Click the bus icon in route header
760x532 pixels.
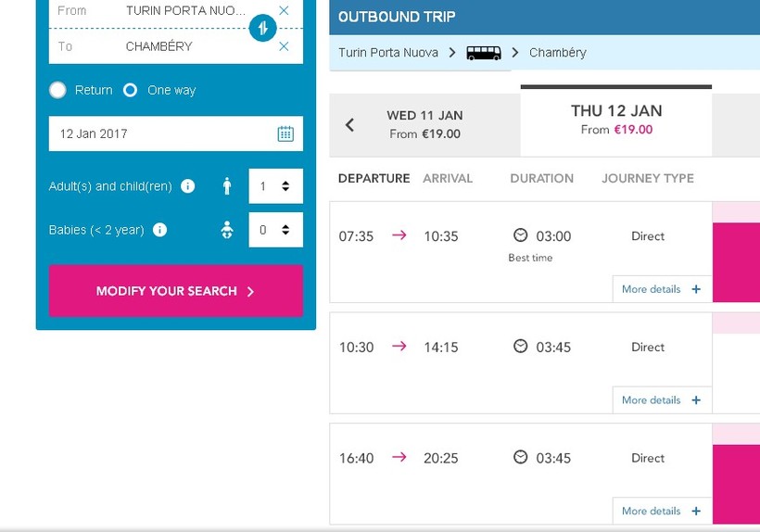(484, 53)
